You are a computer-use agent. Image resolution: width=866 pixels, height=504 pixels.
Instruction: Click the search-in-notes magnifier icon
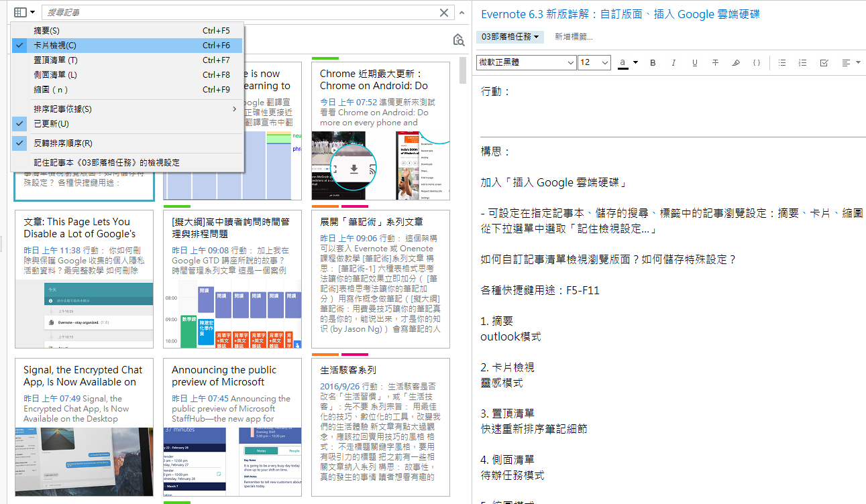point(459,40)
